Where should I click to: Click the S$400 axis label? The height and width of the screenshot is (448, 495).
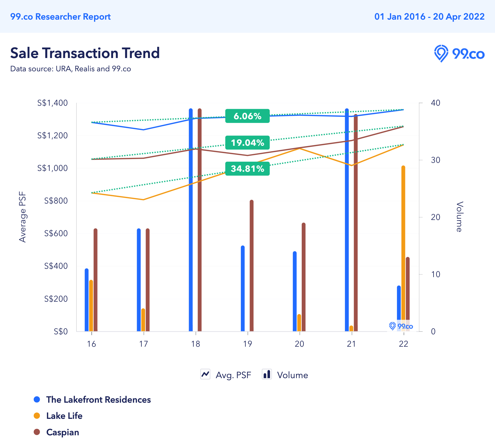(x=56, y=266)
